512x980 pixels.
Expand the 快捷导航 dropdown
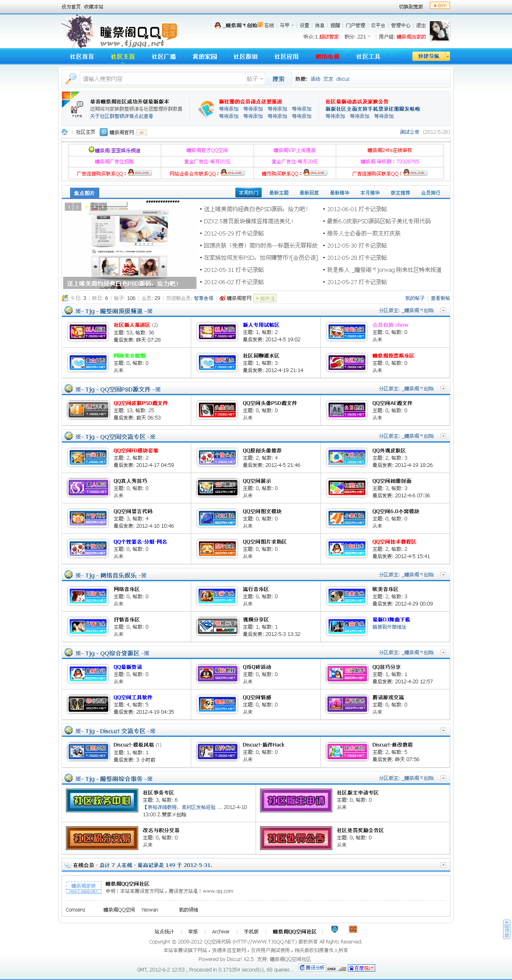coord(448,56)
